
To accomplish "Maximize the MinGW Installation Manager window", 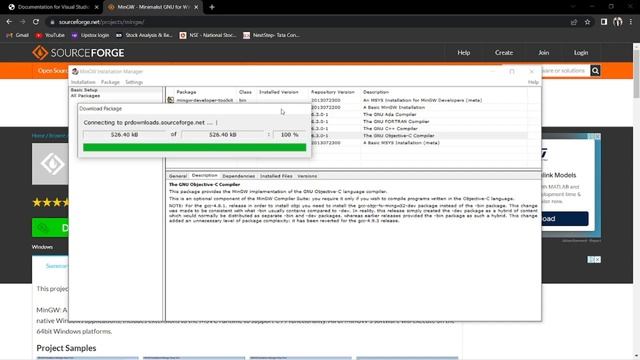I will pos(511,71).
